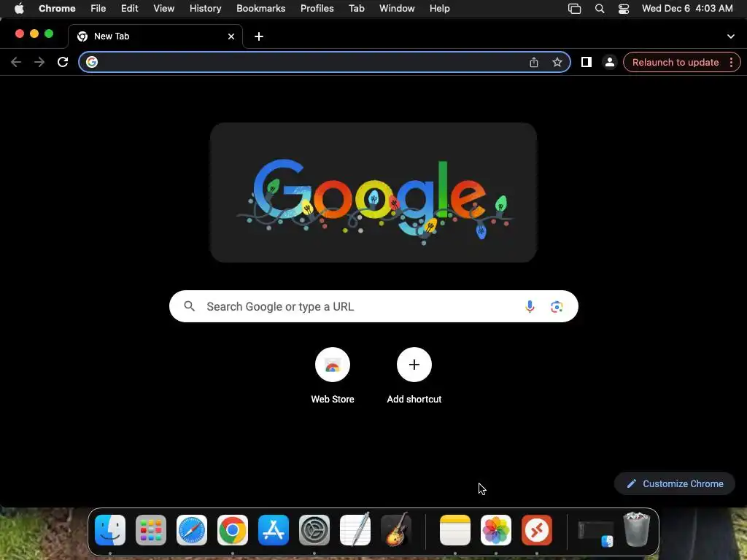Viewport: 747px width, 560px height.
Task: Open the Window menu
Action: tap(397, 8)
